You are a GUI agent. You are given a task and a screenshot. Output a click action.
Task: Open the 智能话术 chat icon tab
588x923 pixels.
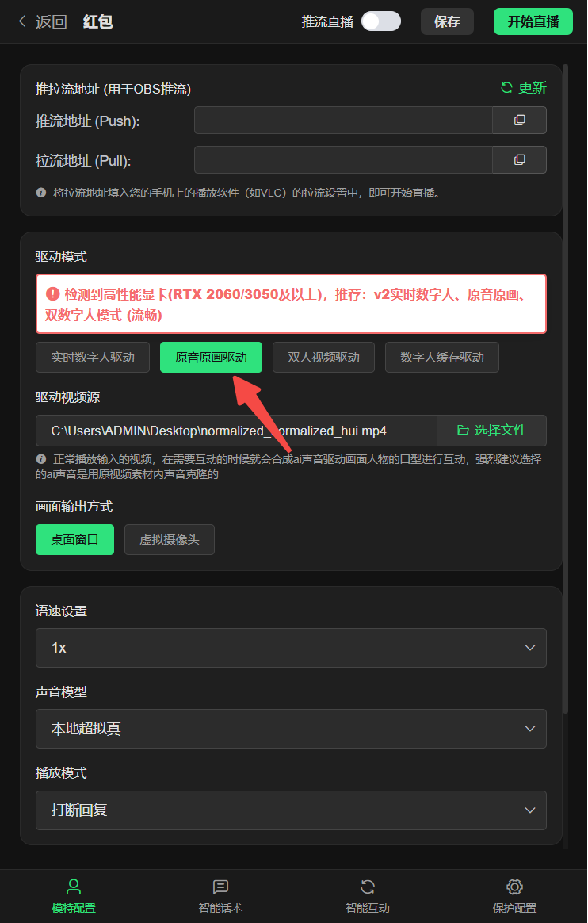220,887
